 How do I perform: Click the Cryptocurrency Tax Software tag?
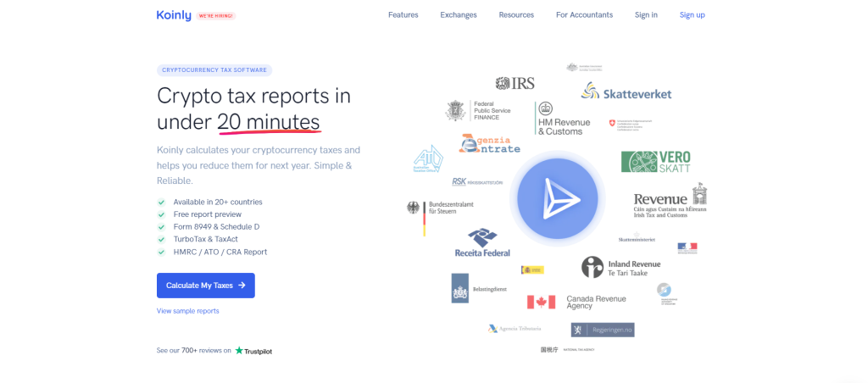pyautogui.click(x=214, y=70)
